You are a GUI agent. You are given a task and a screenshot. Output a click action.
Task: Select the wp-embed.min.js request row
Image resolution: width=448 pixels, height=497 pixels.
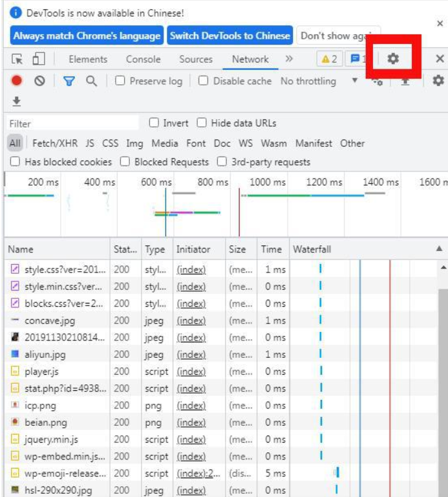(220, 456)
